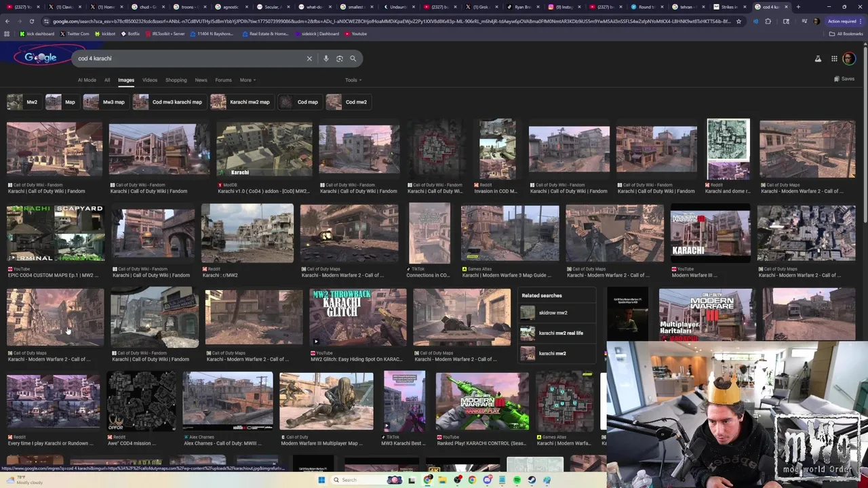Apply the Karachi mw2 map chip
This screenshot has height=488, width=868.
coord(241,102)
